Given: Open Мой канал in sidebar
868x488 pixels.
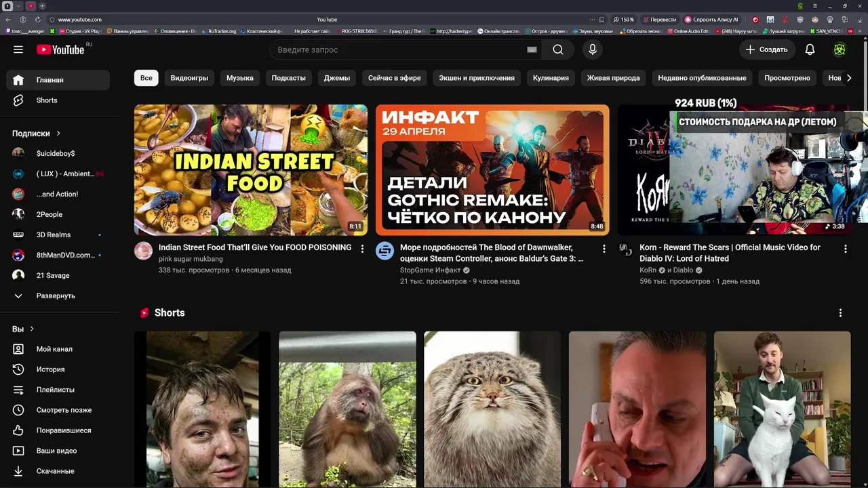Looking at the screenshot, I should pos(58,349).
